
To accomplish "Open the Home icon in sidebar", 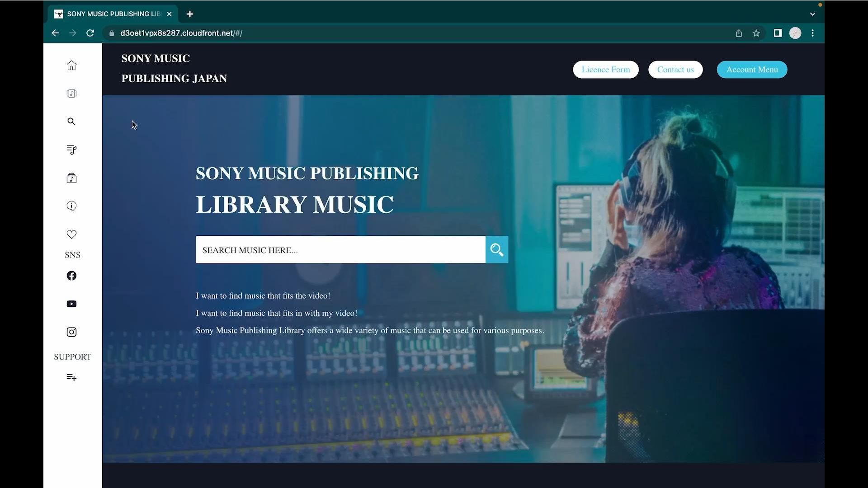I will (x=71, y=66).
